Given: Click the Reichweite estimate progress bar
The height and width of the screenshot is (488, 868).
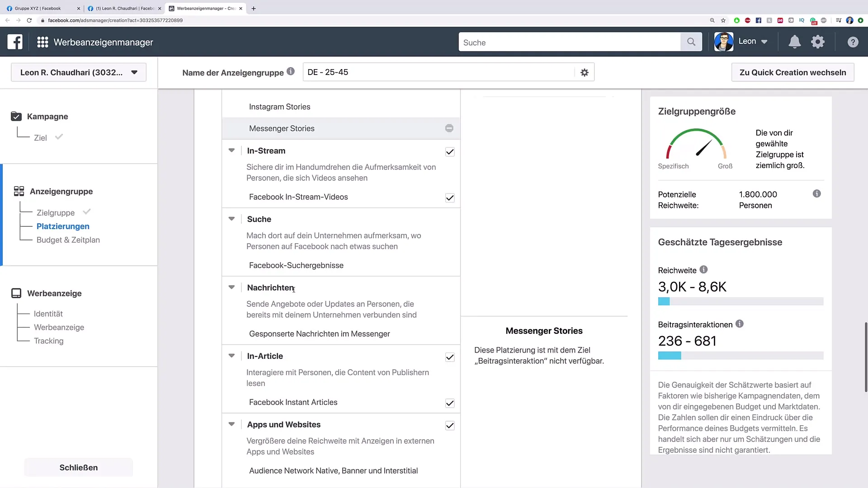Looking at the screenshot, I should (x=741, y=301).
